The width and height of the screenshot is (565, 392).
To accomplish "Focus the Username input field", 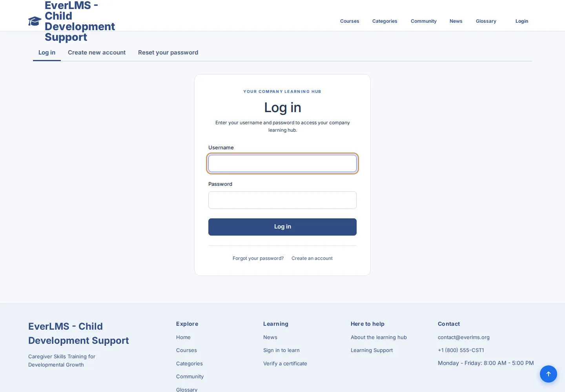I will tap(282, 163).
